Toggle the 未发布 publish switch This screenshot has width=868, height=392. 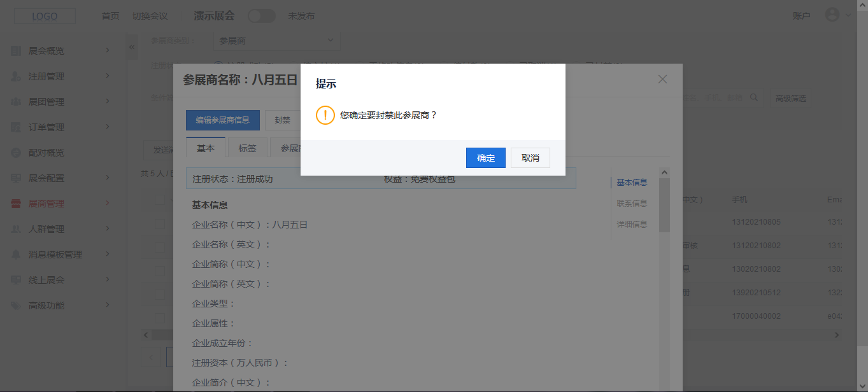click(x=261, y=16)
